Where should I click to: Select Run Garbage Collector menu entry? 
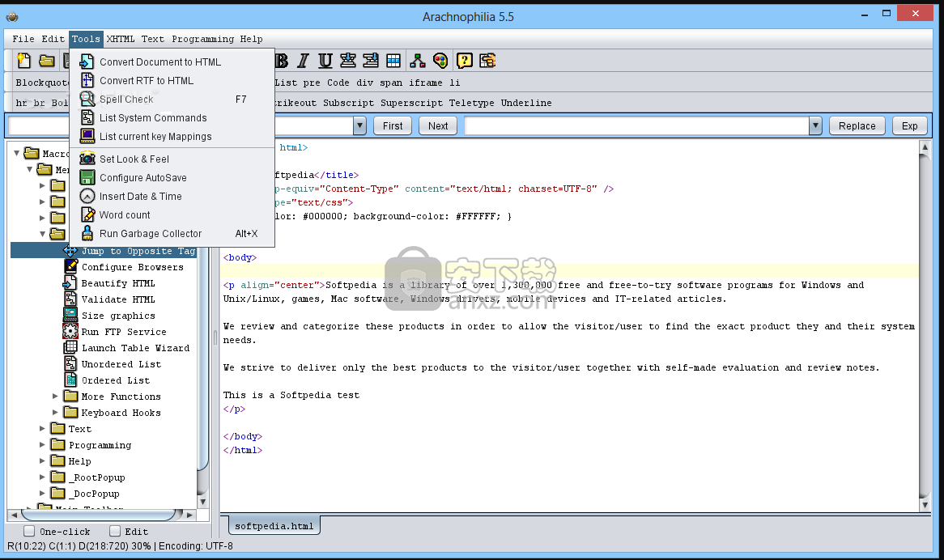pos(172,233)
